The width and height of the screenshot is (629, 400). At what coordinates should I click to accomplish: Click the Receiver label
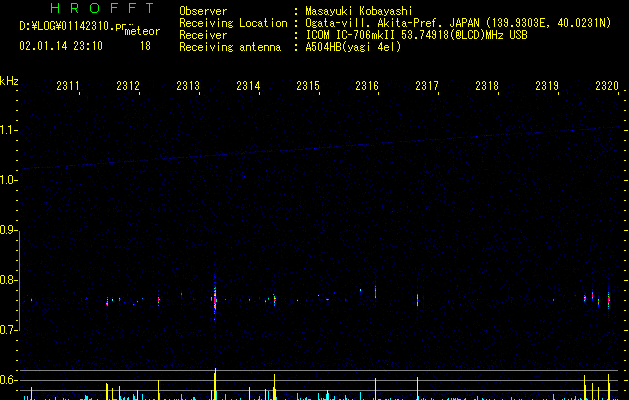click(x=203, y=35)
